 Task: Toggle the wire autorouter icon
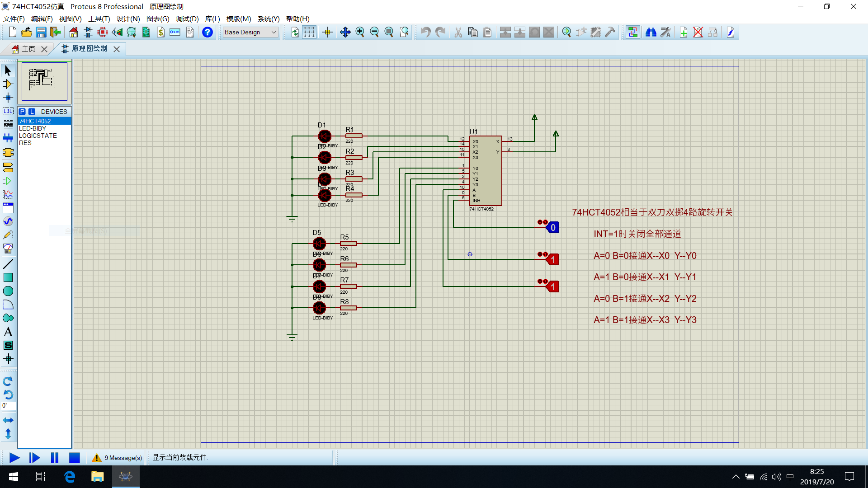click(x=632, y=32)
